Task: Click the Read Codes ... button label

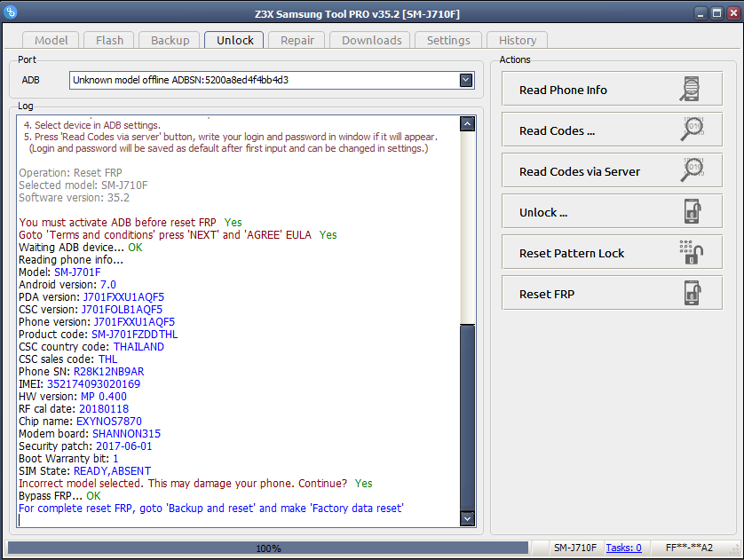Action: pos(557,130)
